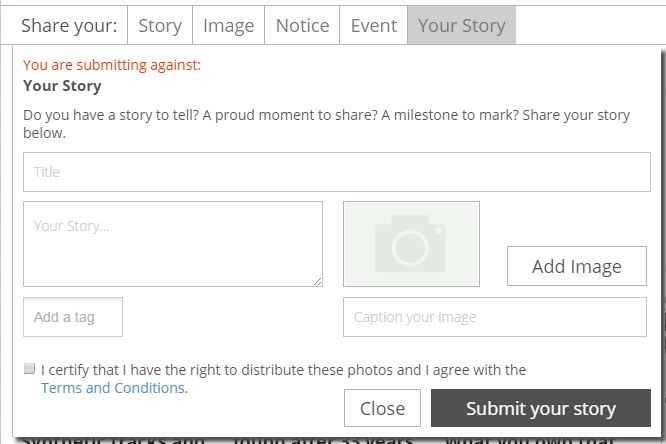Close the story submission dialog
Screen dimensions: 666x444
tap(382, 408)
